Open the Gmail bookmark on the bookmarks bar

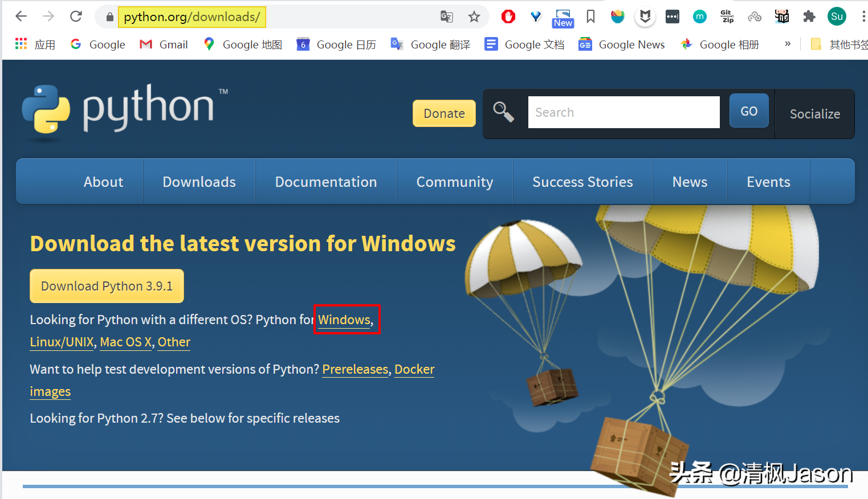click(x=164, y=44)
